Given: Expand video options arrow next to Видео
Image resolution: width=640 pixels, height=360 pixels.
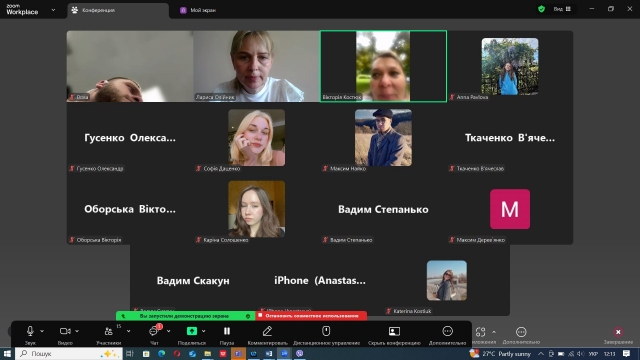Looking at the screenshot, I should tap(77, 331).
